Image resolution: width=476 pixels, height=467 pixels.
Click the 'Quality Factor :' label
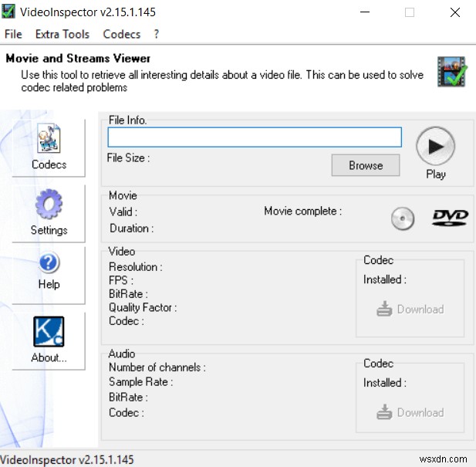pos(143,307)
